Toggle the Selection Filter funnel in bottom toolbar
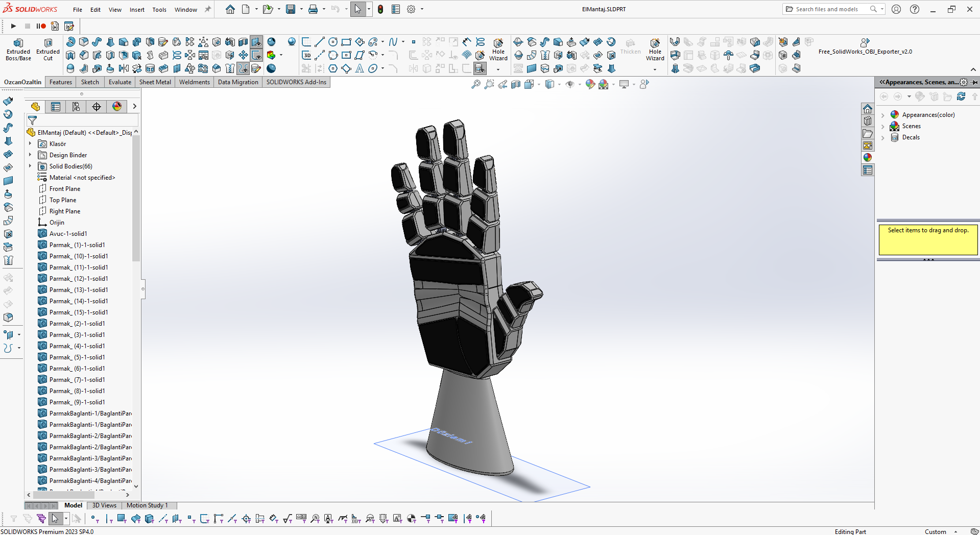Image resolution: width=980 pixels, height=535 pixels. (x=14, y=519)
